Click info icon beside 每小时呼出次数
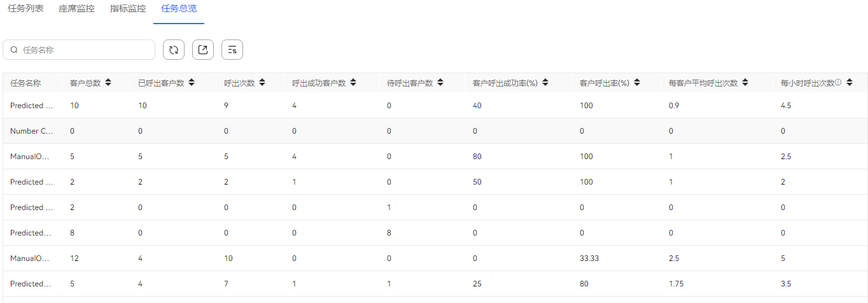The width and height of the screenshot is (868, 303). [x=838, y=82]
